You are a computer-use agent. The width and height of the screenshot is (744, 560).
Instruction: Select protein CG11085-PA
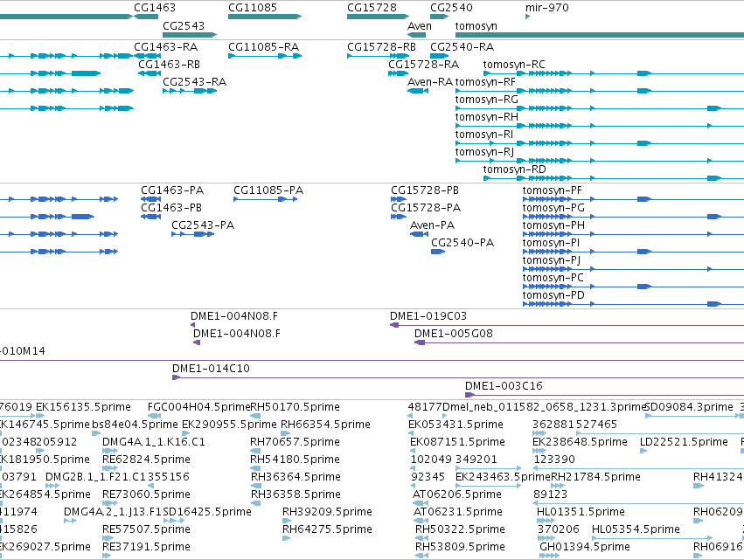coord(268,190)
